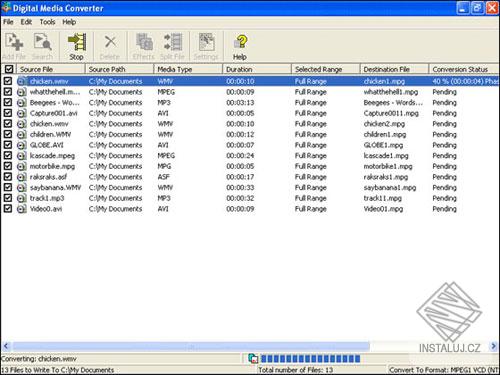Click destination file saybanana1.mpg
Screen dimensions: 500x375
390,188
